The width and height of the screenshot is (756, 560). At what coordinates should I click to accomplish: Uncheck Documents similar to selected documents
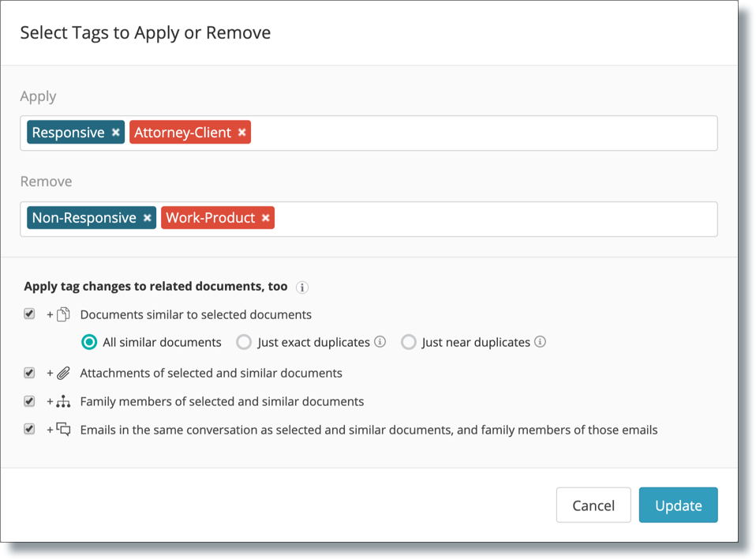(x=29, y=314)
